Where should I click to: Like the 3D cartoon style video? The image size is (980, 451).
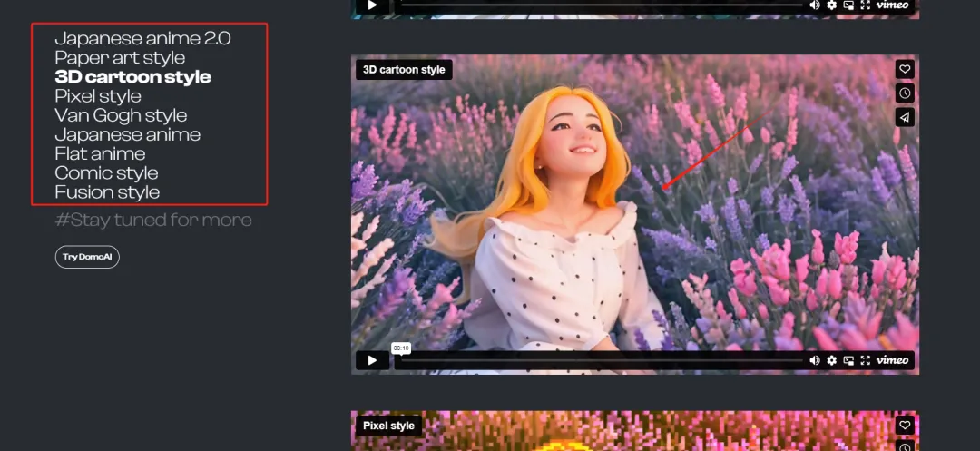[x=904, y=69]
